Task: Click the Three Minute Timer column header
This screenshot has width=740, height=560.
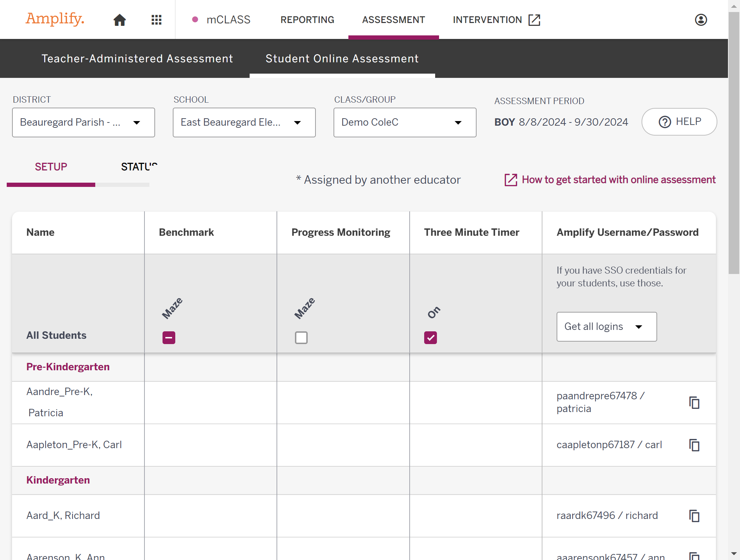Action: click(472, 232)
